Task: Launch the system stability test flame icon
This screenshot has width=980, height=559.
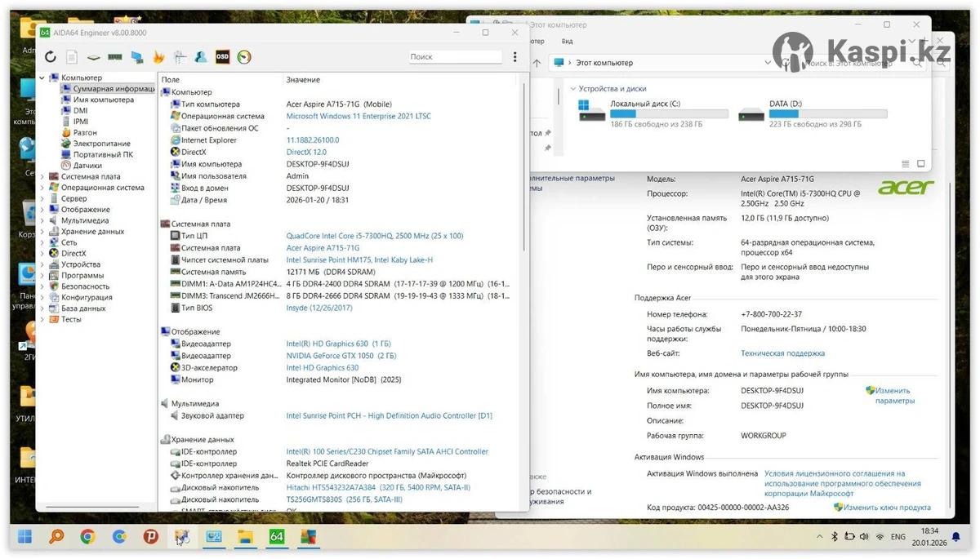Action: 158,57
